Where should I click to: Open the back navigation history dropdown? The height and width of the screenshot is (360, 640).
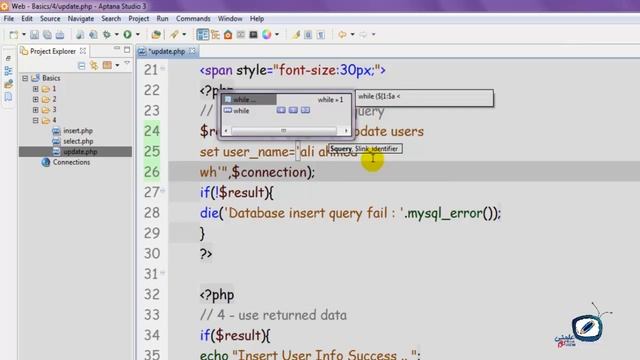tap(353, 35)
